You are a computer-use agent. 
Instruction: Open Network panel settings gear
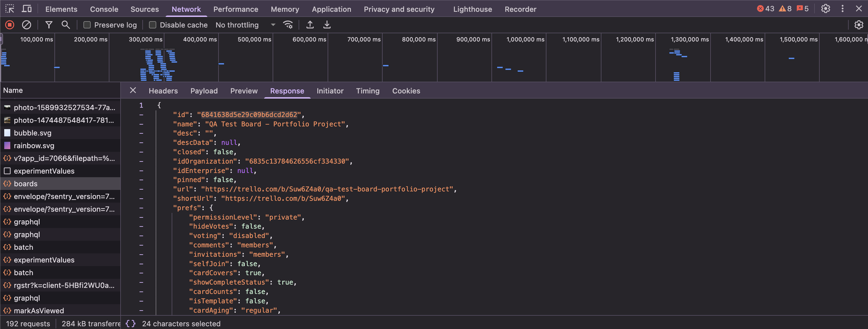pyautogui.click(x=859, y=24)
